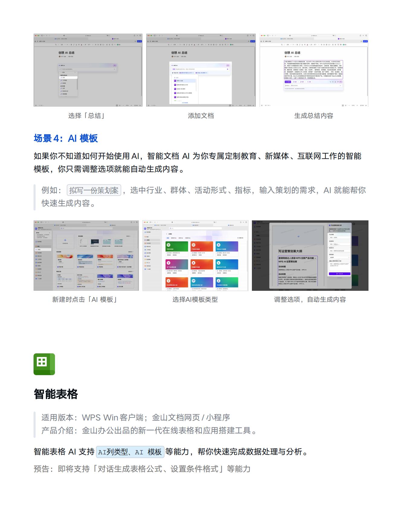
Task: Open the screenshot captioned 生成总结内容
Action: click(314, 70)
